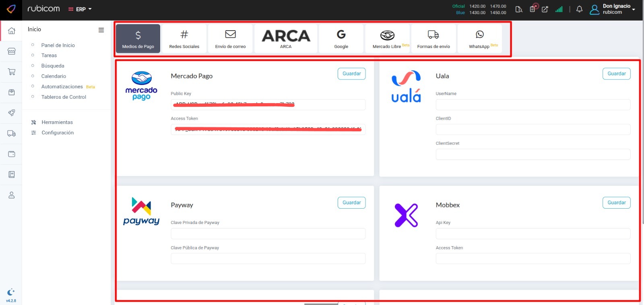Click Clave Pública de Payway field

(268, 259)
